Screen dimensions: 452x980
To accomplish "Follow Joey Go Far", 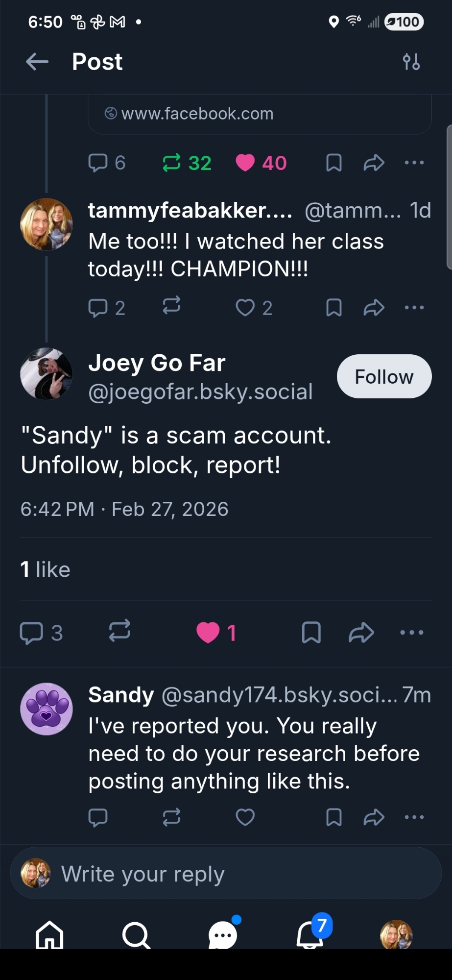I will (384, 376).
